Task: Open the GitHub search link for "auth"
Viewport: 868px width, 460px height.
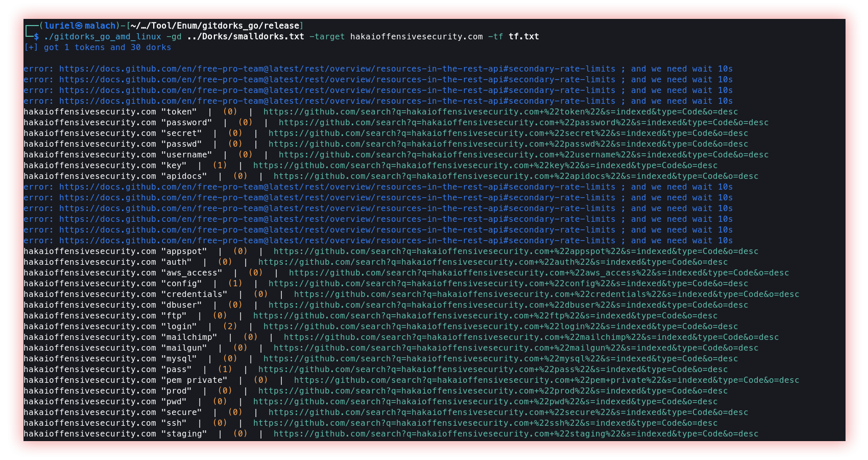Action: click(x=493, y=262)
